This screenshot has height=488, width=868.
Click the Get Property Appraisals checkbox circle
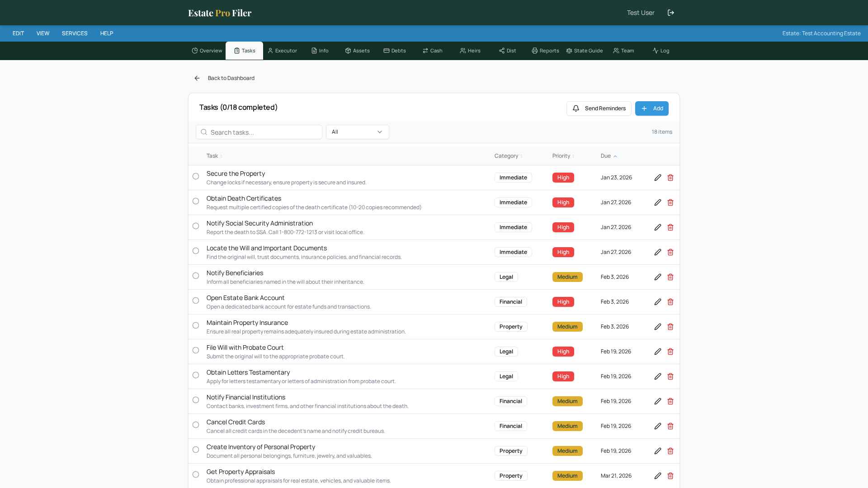coord(196,474)
